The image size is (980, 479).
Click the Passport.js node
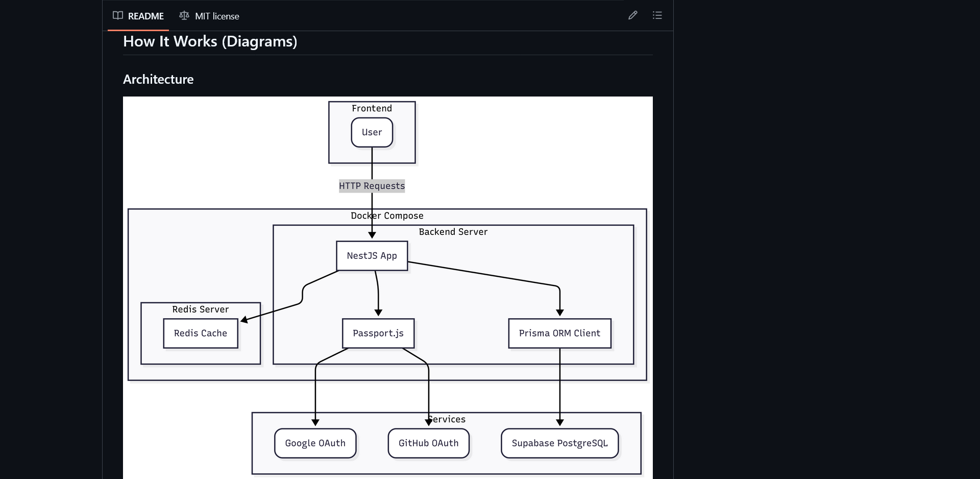[x=378, y=333]
